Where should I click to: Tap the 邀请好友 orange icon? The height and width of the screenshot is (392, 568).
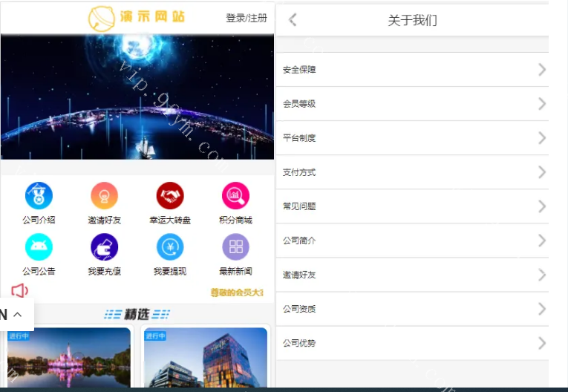coord(105,196)
